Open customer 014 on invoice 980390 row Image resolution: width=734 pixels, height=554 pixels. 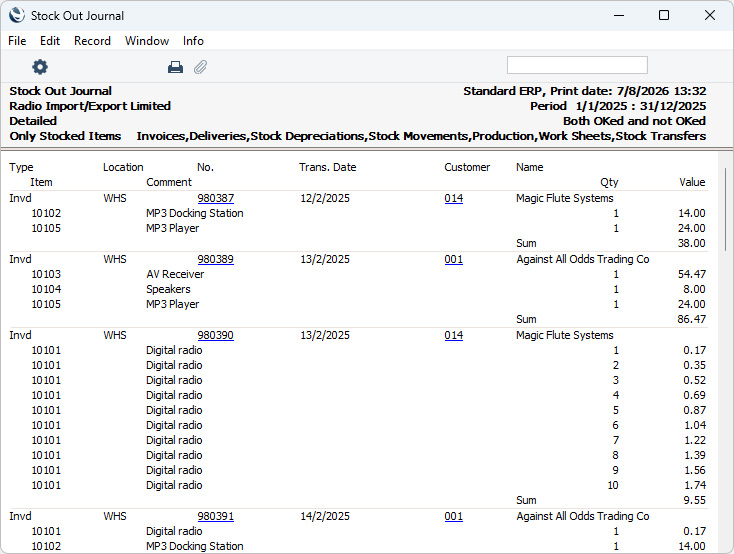click(454, 335)
